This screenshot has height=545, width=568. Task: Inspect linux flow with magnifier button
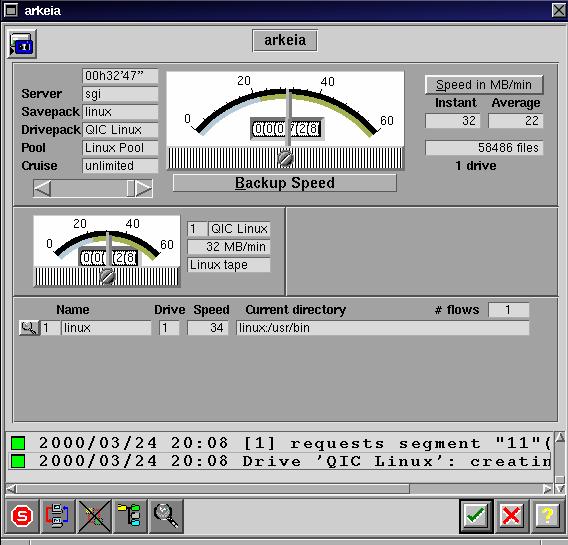coord(29,328)
